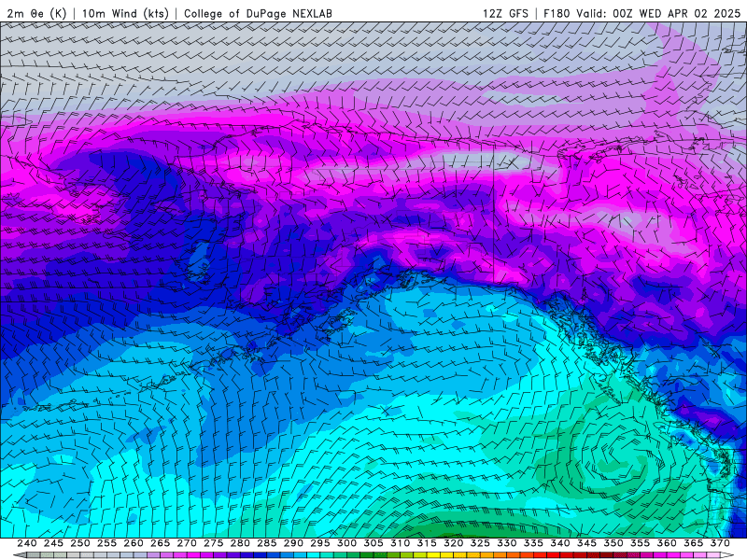Click the 305 scale number
The height and width of the screenshot is (560, 747).
[373, 543]
